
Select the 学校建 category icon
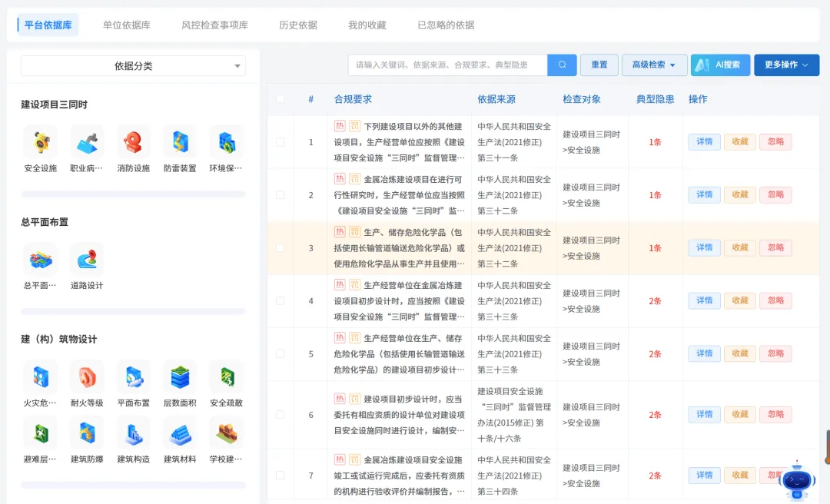pyautogui.click(x=227, y=433)
